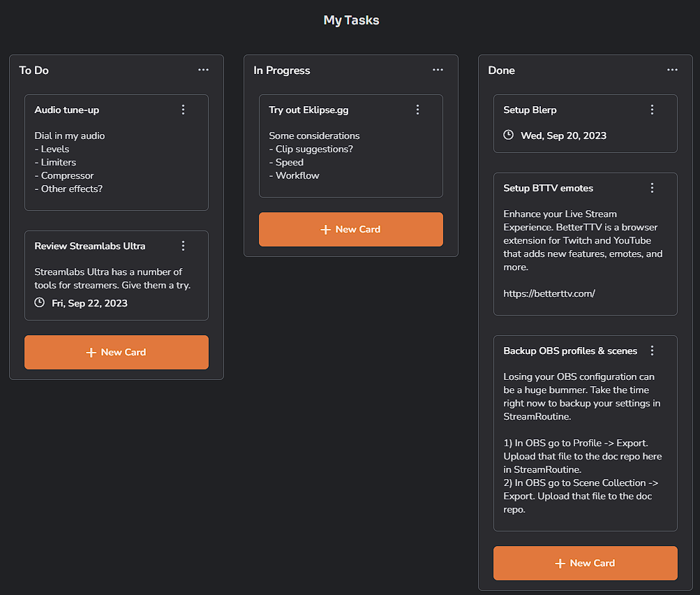Click "Dial in my audio" text
700x595 pixels.
[70, 135]
